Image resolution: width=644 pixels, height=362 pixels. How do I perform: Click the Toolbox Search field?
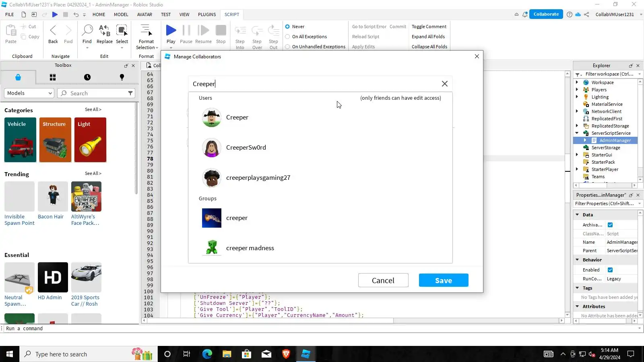[97, 93]
